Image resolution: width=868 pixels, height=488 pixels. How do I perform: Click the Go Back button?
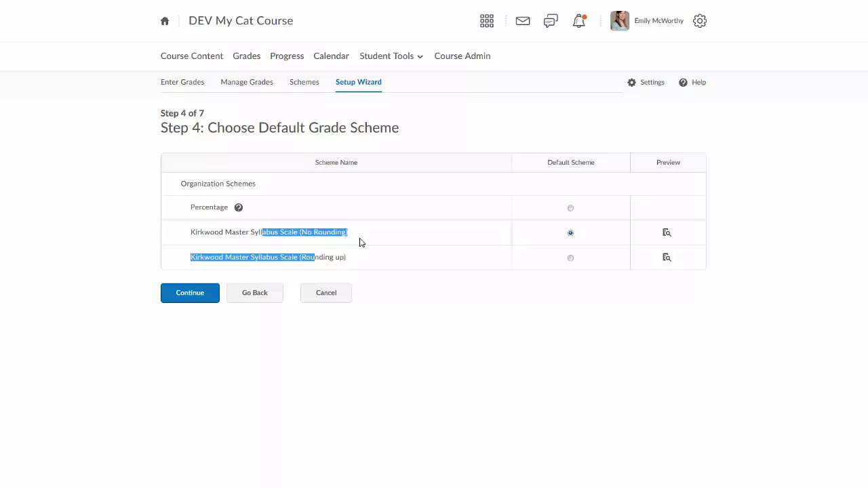pyautogui.click(x=255, y=293)
